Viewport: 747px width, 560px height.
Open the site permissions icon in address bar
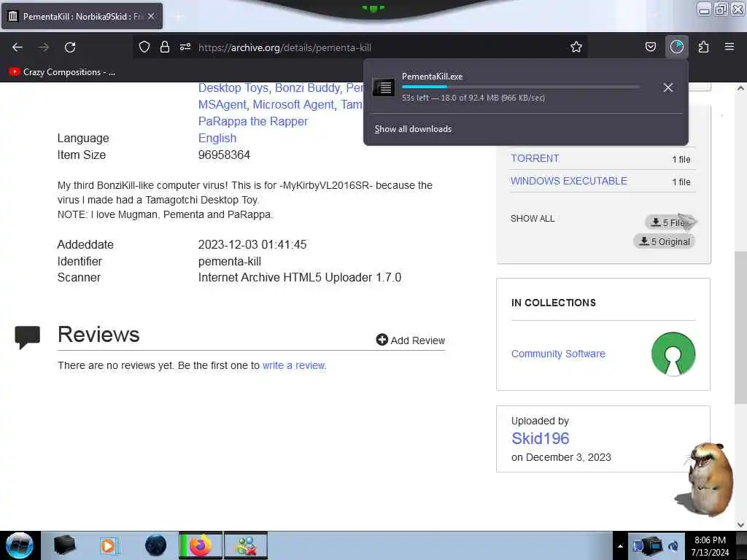[x=185, y=47]
